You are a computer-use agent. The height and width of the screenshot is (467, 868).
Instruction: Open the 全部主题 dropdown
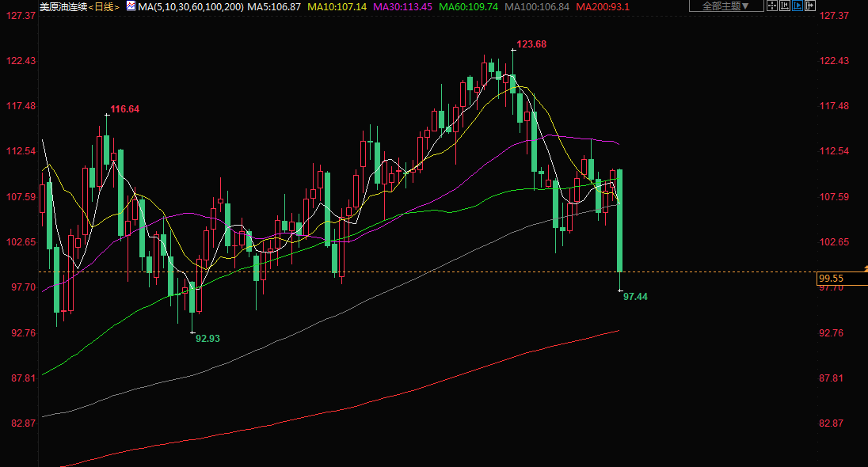coord(725,6)
